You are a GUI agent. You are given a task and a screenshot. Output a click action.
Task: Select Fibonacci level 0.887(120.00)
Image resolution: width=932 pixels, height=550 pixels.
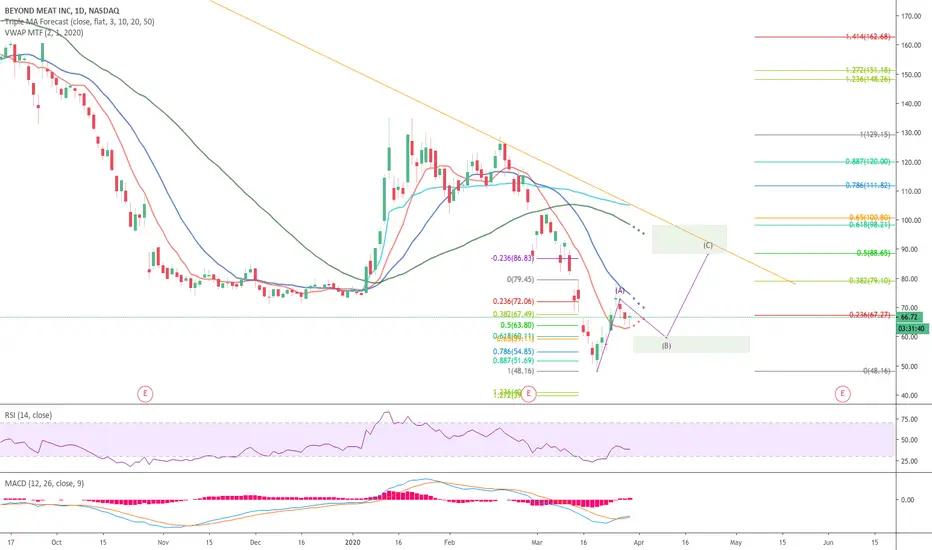pyautogui.click(x=868, y=162)
